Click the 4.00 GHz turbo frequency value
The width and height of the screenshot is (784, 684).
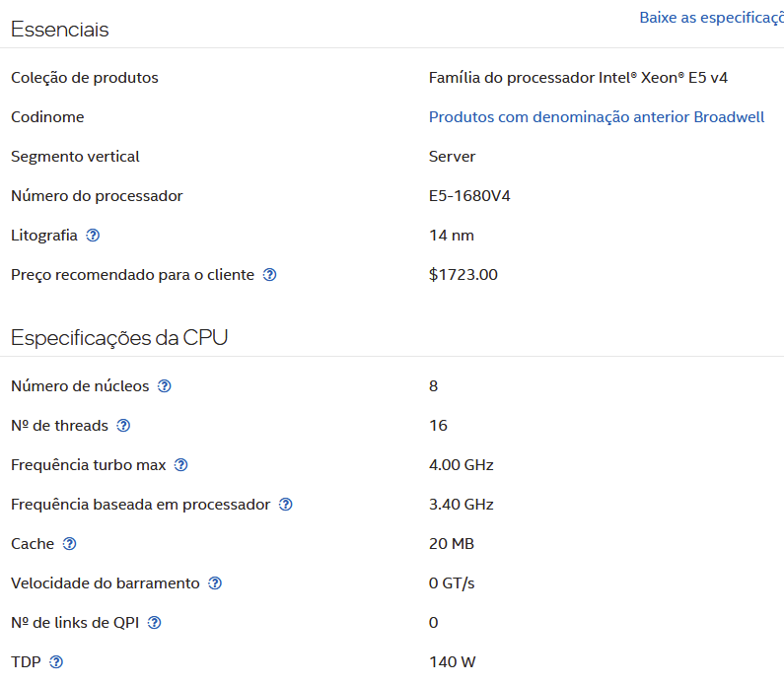[x=461, y=465]
